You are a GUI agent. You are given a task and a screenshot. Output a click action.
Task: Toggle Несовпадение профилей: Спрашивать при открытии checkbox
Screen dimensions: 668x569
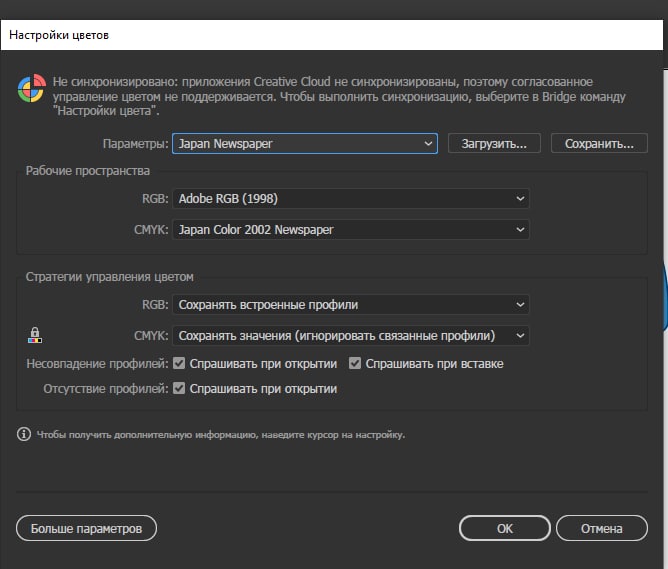click(x=179, y=363)
